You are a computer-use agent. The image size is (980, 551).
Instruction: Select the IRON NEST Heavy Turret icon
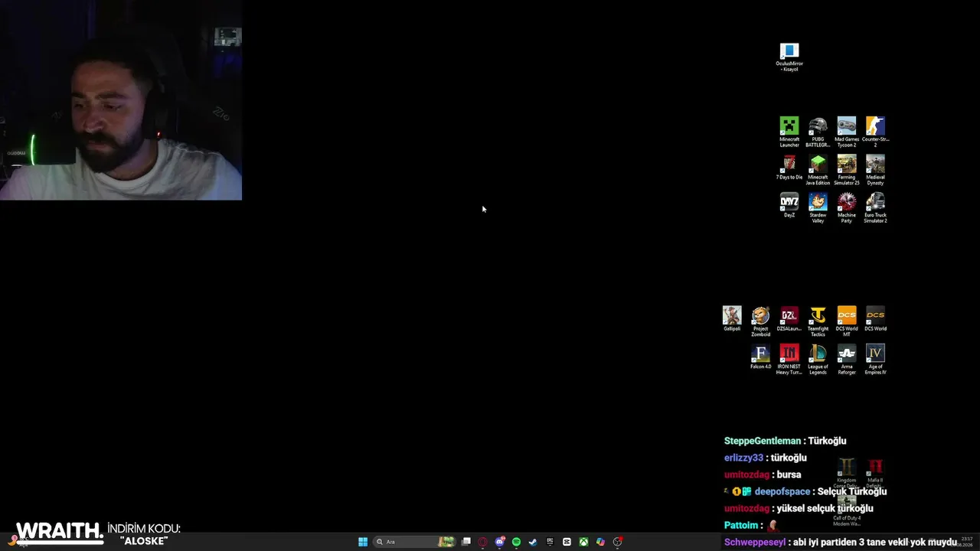(x=789, y=360)
